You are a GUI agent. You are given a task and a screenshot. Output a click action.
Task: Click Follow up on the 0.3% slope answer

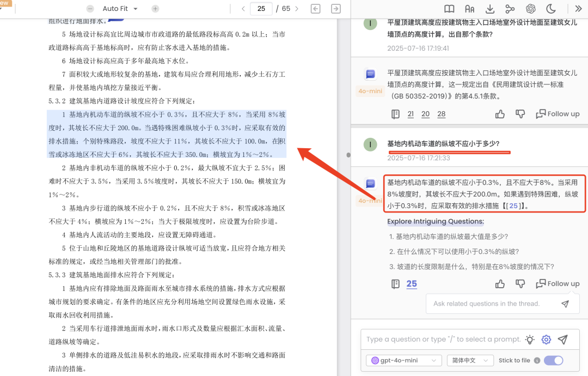pyautogui.click(x=558, y=284)
